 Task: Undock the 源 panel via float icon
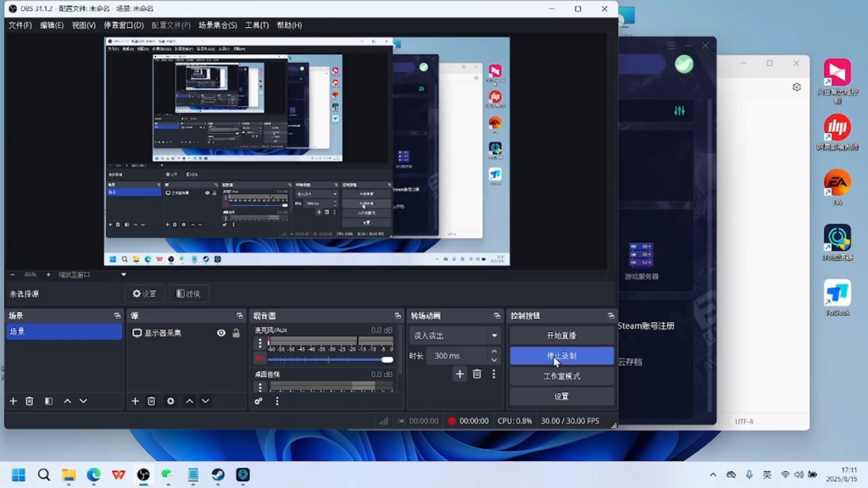[240, 315]
